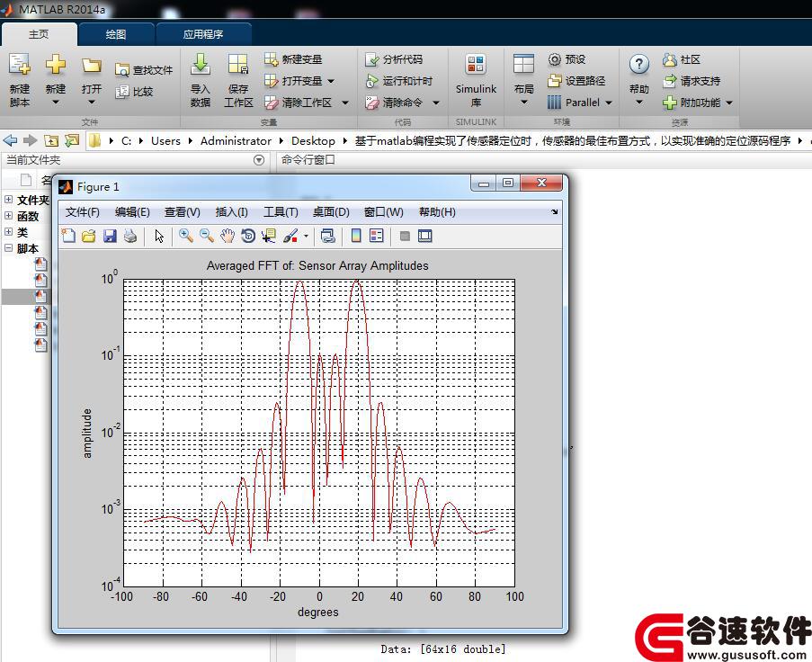The width and height of the screenshot is (812, 662).
Task: Open Current Folder panel actions dropdown
Action: [x=259, y=160]
